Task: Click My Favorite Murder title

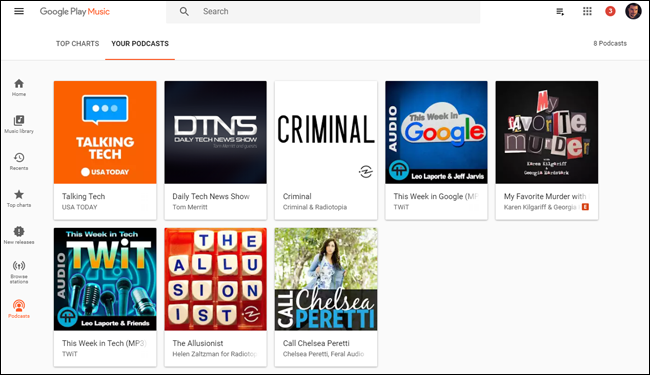Action: tap(546, 196)
